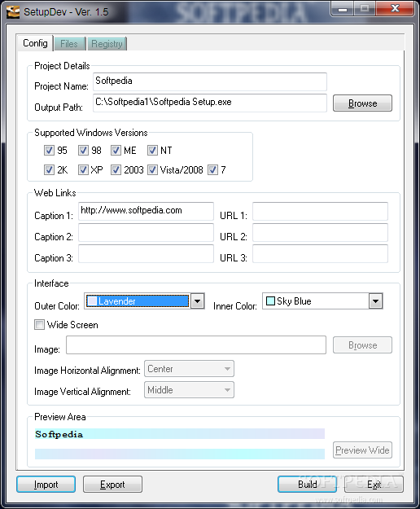Screen dimensions: 420x509
Task: Toggle the Windows 98 checkbox
Action: point(83,151)
